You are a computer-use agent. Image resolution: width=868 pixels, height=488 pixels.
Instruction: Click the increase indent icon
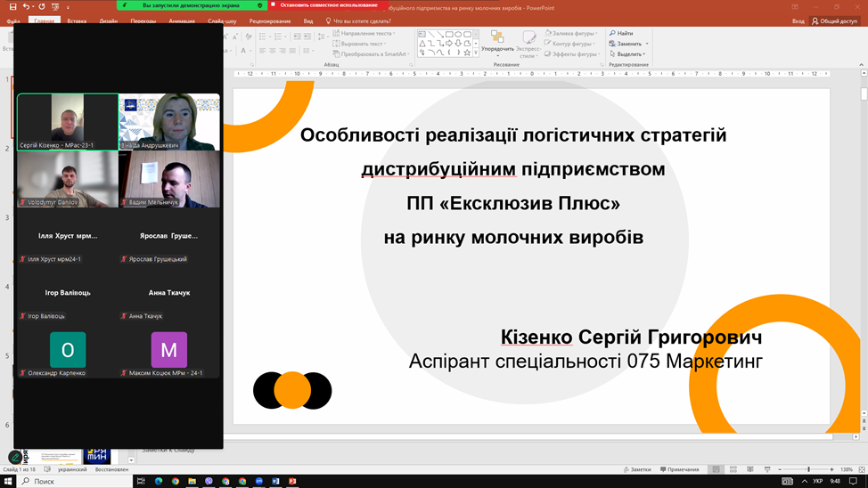pyautogui.click(x=307, y=37)
